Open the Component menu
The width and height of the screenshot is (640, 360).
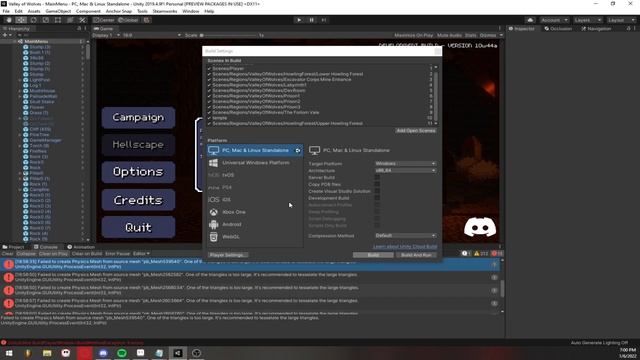88,11
